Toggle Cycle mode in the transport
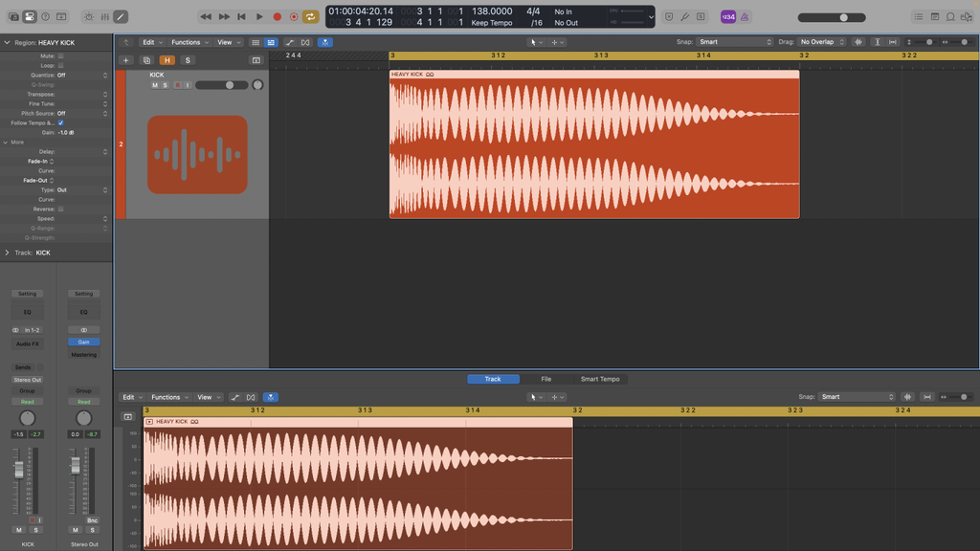The image size is (980, 551). coord(310,16)
